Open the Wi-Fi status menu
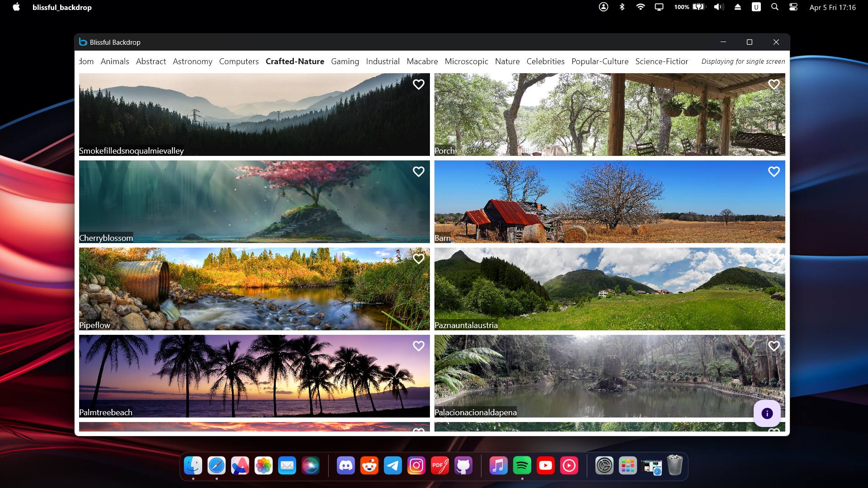The width and height of the screenshot is (868, 488). point(640,7)
